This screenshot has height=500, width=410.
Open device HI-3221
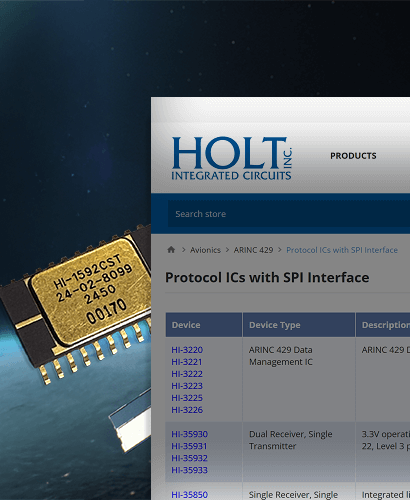(x=187, y=362)
